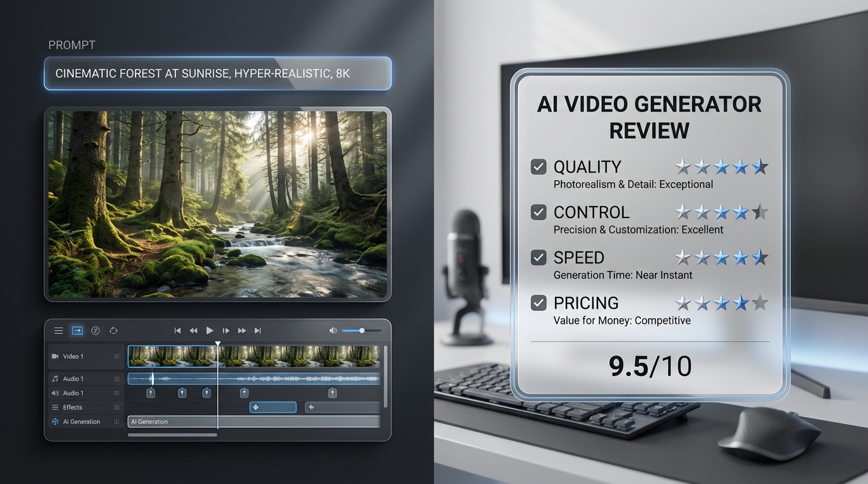The width and height of the screenshot is (868, 484).
Task: Click the rewind button
Action: point(193,331)
